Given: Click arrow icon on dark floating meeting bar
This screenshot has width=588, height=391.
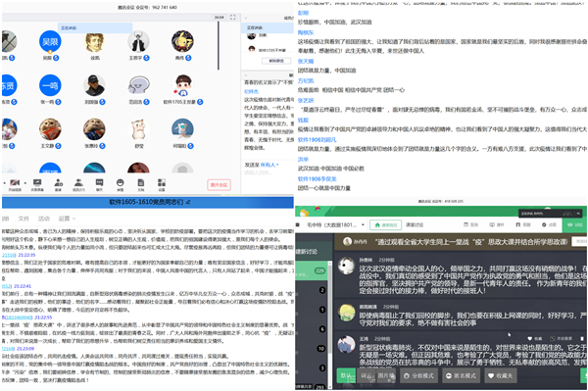Looking at the screenshot, I should coord(579,214).
